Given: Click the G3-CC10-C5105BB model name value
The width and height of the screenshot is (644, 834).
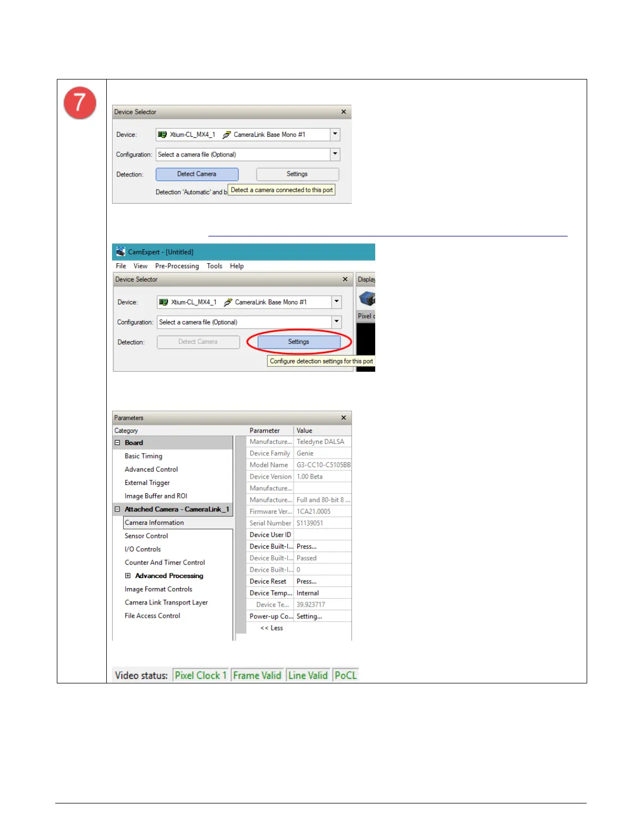Looking at the screenshot, I should click(x=323, y=464).
